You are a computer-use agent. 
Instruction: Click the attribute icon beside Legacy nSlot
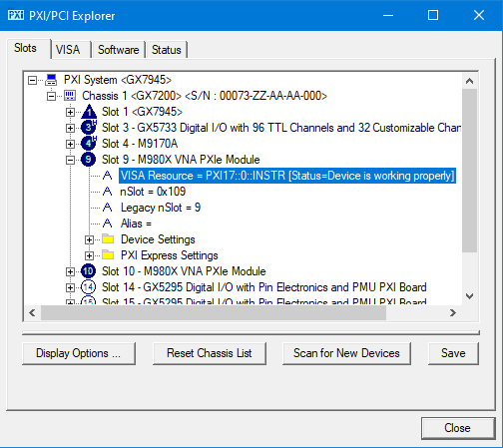(107, 208)
